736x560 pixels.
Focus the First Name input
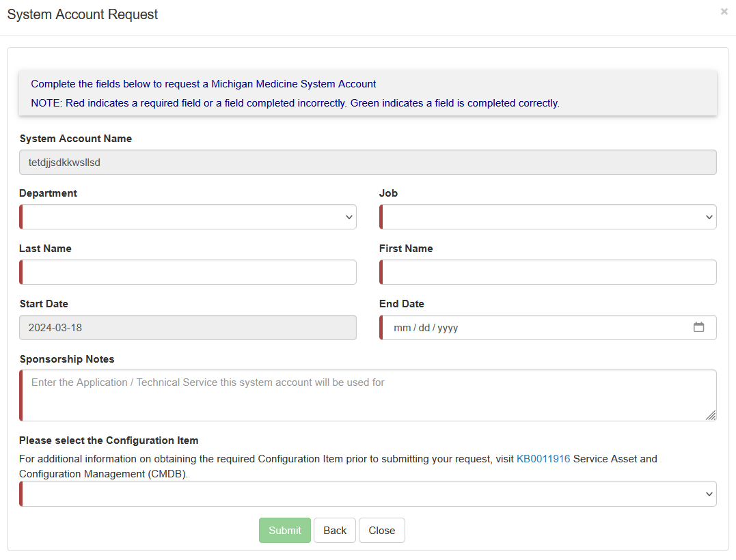547,272
